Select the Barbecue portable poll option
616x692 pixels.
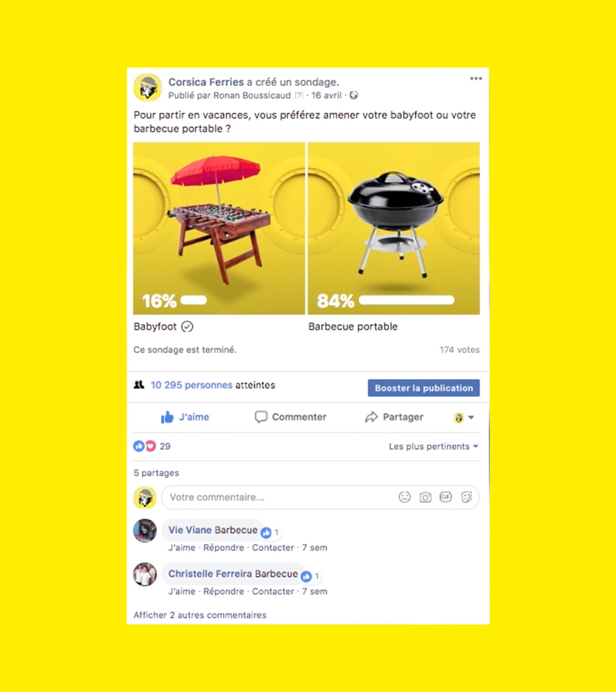353,327
